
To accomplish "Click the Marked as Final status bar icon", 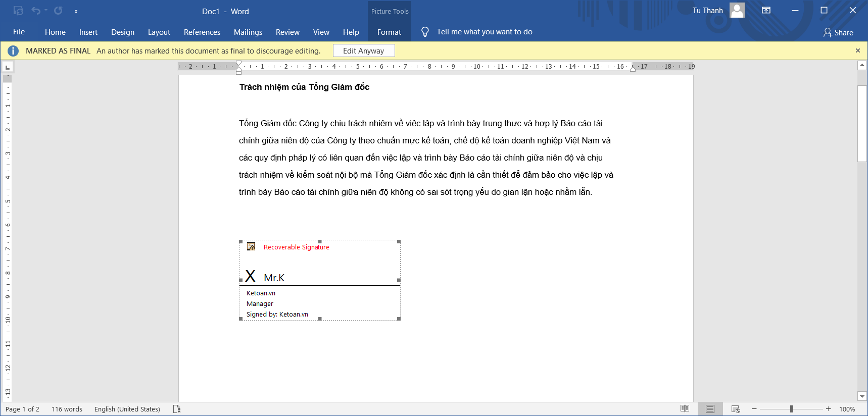I will point(177,409).
